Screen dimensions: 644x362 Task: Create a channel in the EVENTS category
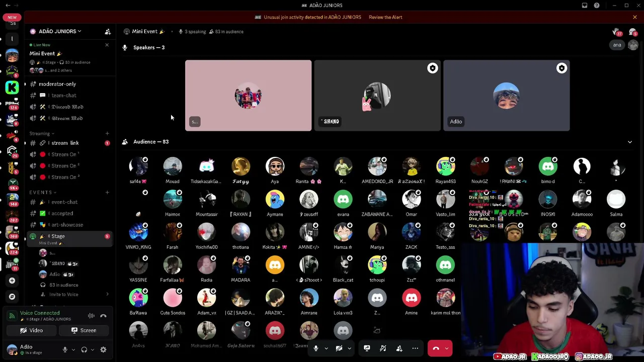pos(107,193)
